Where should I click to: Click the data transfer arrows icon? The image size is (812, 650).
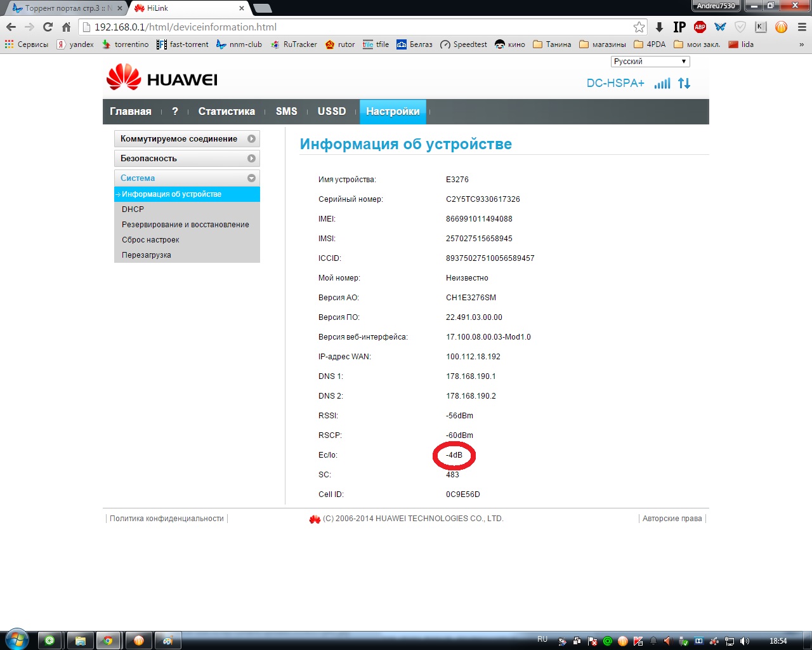684,83
